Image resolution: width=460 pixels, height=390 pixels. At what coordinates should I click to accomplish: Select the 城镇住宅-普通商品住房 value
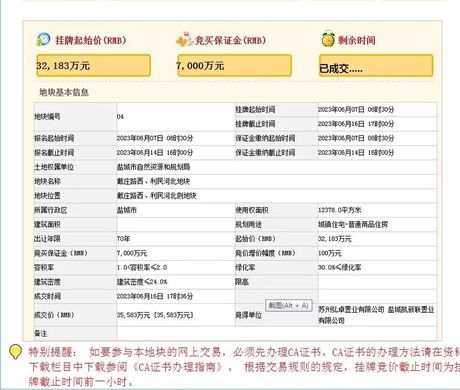tap(353, 224)
